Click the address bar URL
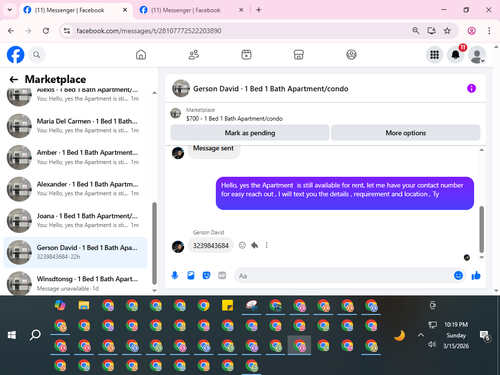Viewport: 500px width, 375px height. click(149, 31)
